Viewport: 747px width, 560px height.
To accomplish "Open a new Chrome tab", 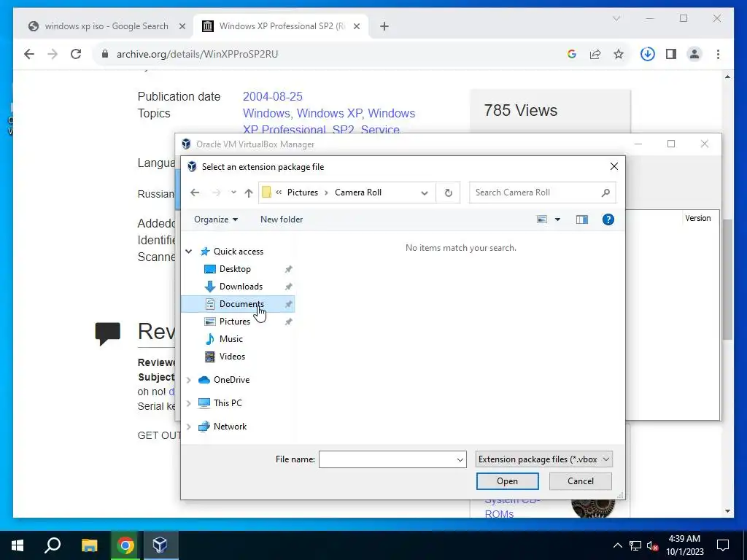I will [x=384, y=26].
